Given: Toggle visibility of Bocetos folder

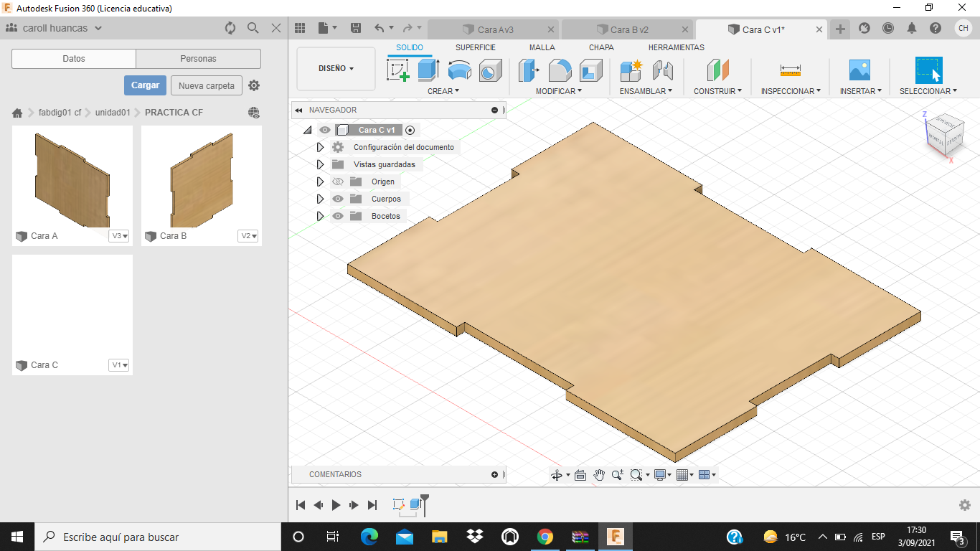Looking at the screenshot, I should 338,216.
